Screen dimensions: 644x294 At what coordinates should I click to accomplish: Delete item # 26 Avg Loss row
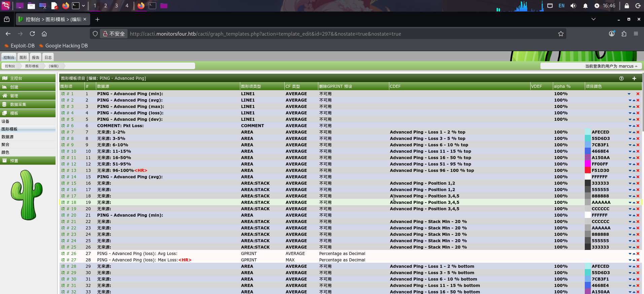[638, 254]
